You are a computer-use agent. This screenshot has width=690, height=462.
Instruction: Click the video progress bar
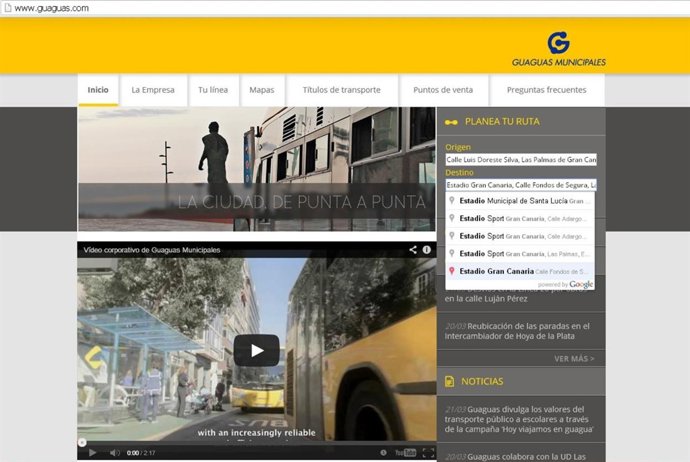pyautogui.click(x=257, y=442)
